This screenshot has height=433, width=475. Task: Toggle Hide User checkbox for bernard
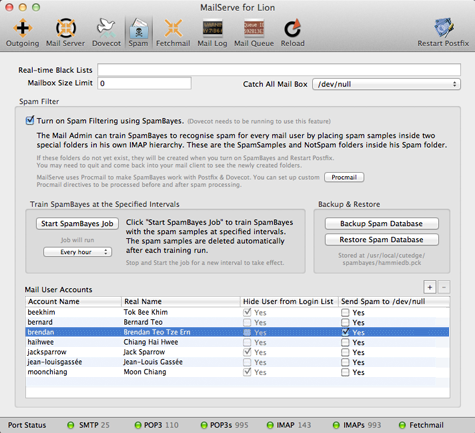coord(247,322)
